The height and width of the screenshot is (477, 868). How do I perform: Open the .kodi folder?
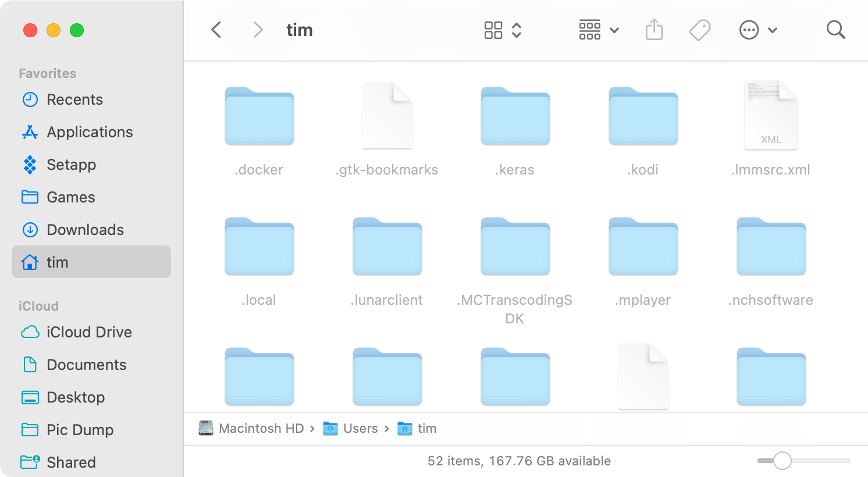643,116
